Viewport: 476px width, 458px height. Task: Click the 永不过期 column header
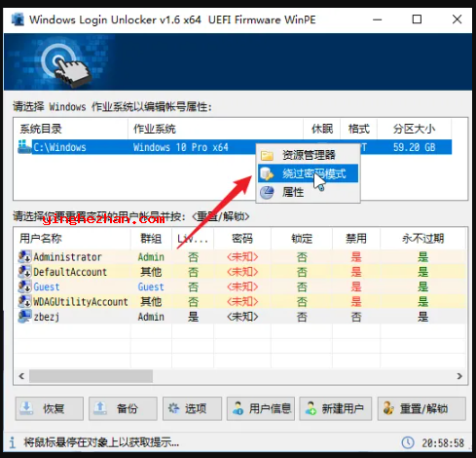coord(422,239)
